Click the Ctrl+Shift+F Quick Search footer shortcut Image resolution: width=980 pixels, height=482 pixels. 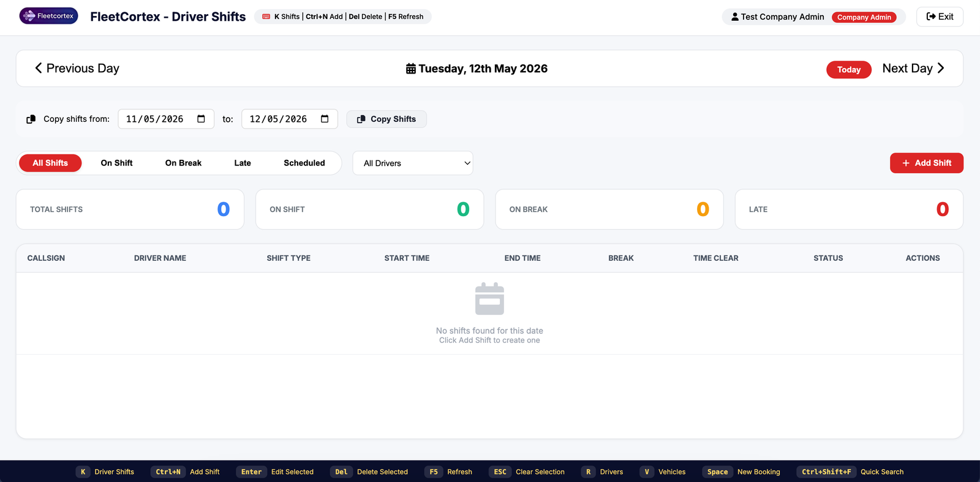[x=850, y=472]
